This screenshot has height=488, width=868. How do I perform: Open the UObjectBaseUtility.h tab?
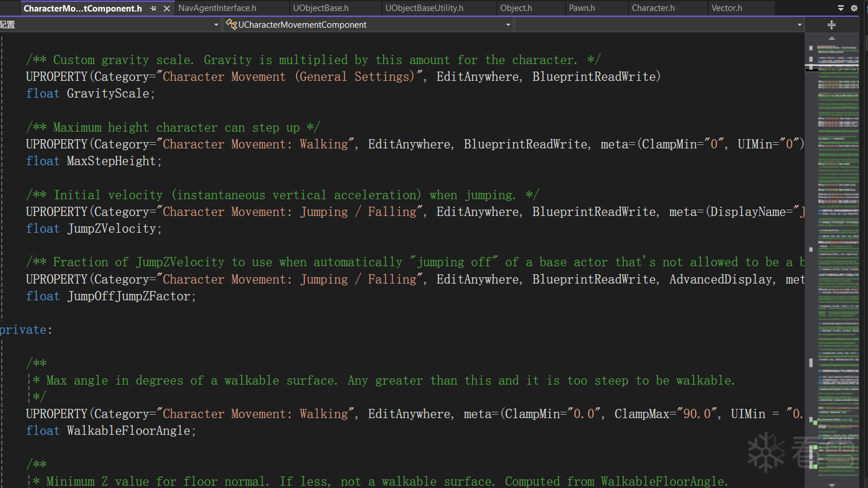coord(424,8)
